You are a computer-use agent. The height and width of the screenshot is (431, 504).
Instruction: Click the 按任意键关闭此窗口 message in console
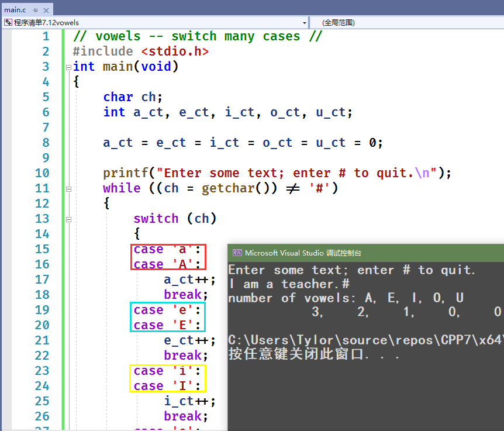pos(314,354)
